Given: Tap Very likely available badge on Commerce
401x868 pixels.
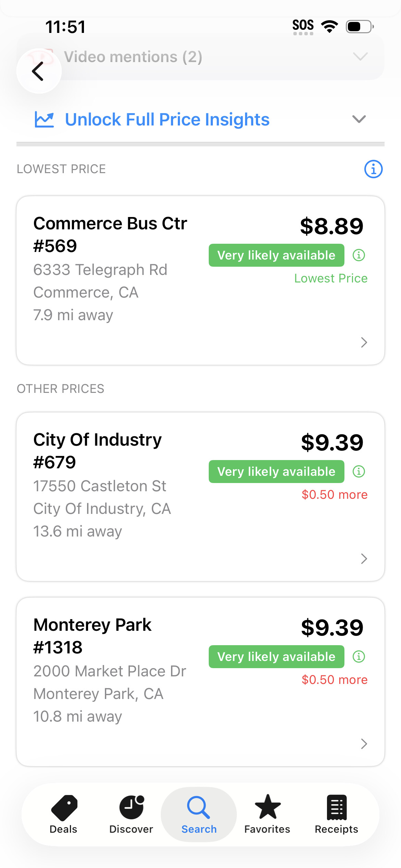Looking at the screenshot, I should click(x=276, y=255).
